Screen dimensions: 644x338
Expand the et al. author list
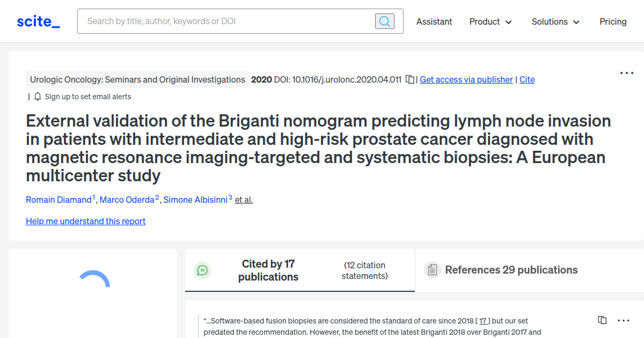(x=243, y=200)
